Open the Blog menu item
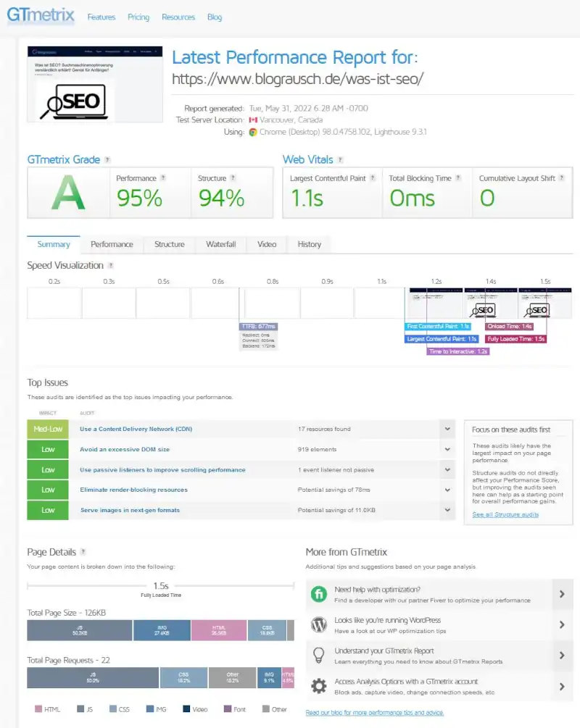The width and height of the screenshot is (580, 728). coord(215,17)
